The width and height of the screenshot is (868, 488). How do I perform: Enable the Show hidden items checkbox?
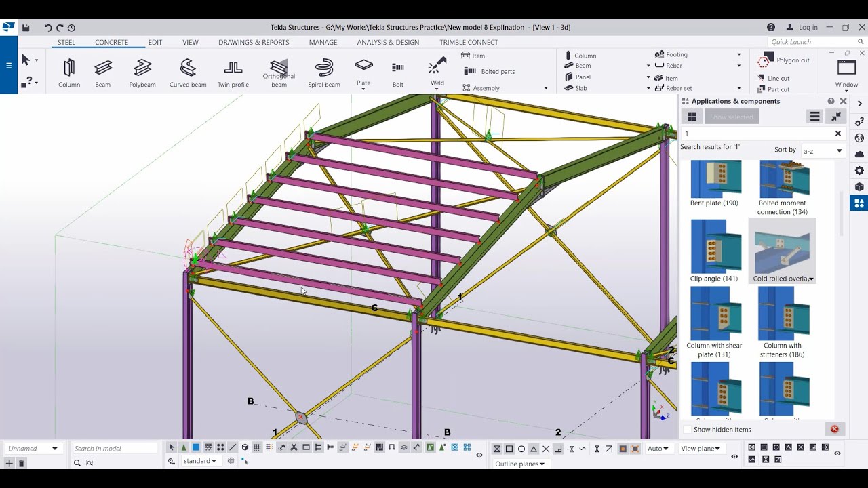(x=688, y=429)
